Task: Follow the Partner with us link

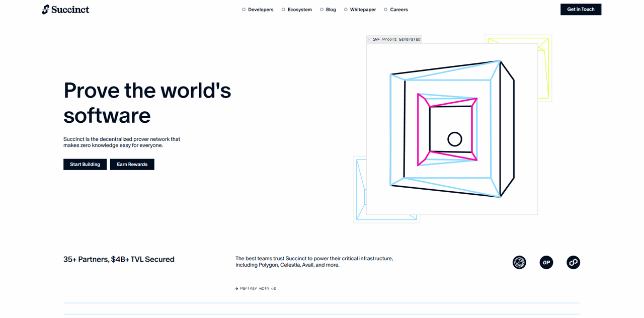Action: click(x=258, y=288)
